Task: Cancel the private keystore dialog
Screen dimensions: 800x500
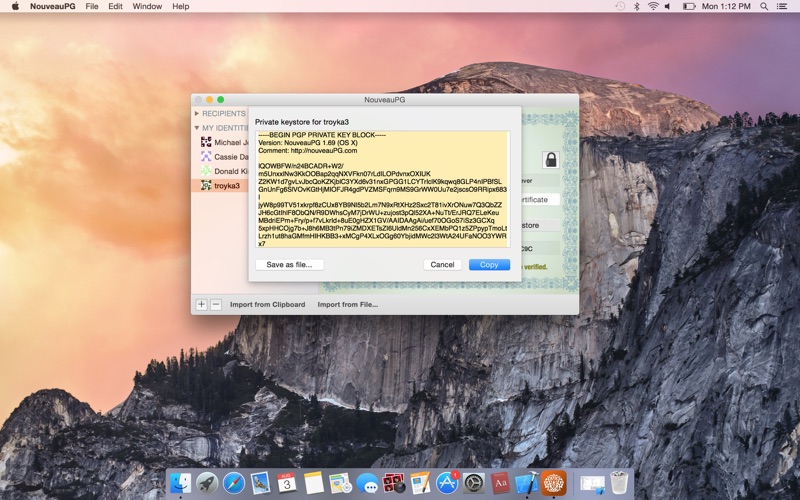Action: coord(442,264)
